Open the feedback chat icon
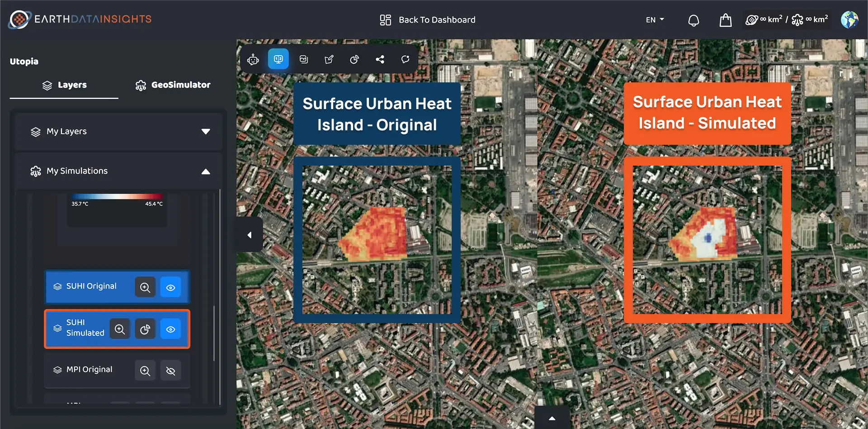Image resolution: width=868 pixels, height=429 pixels. [405, 59]
